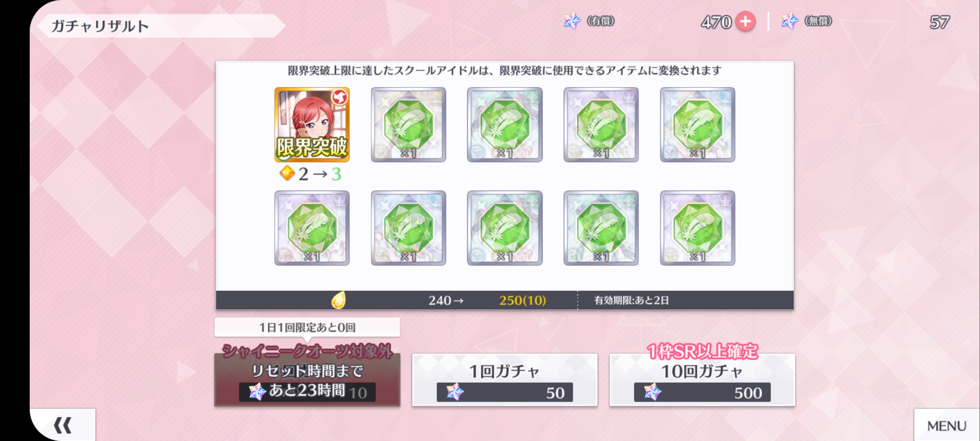This screenshot has height=441, width=980.
Task: Select the last green gem in the bottom row
Action: [x=697, y=228]
